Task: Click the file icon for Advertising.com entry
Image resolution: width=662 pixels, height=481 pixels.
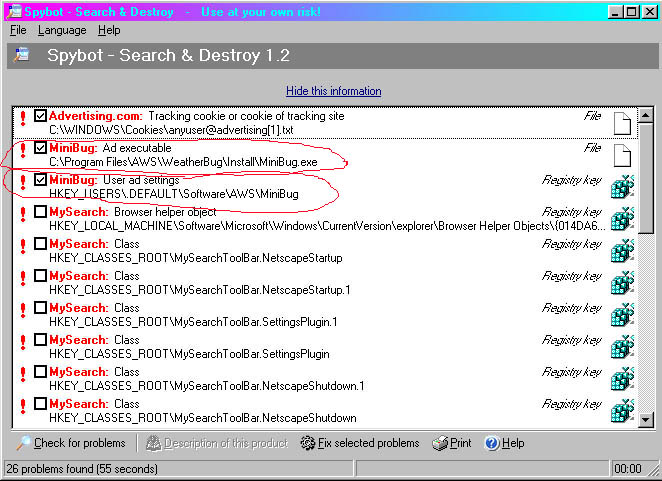Action: pyautogui.click(x=622, y=123)
